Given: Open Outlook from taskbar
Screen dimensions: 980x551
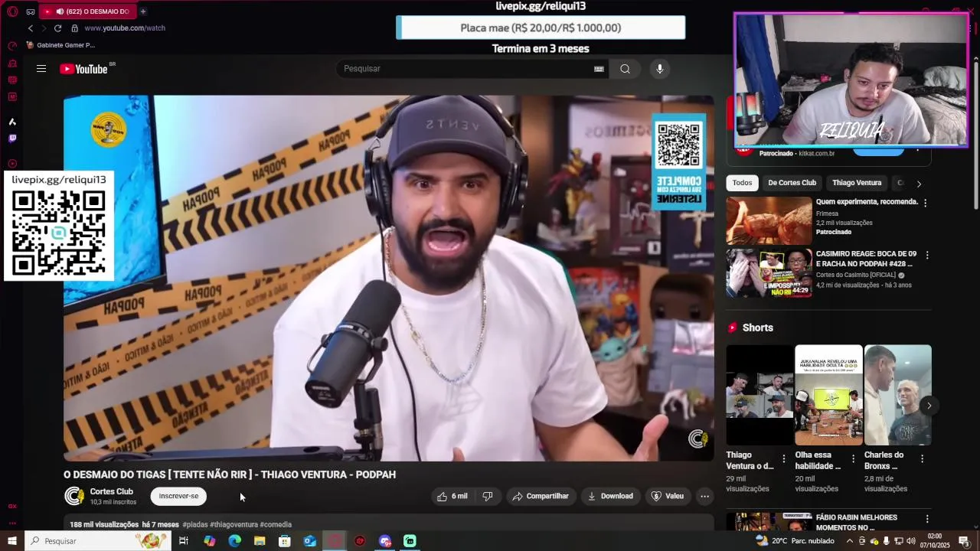Looking at the screenshot, I should pos(309,541).
